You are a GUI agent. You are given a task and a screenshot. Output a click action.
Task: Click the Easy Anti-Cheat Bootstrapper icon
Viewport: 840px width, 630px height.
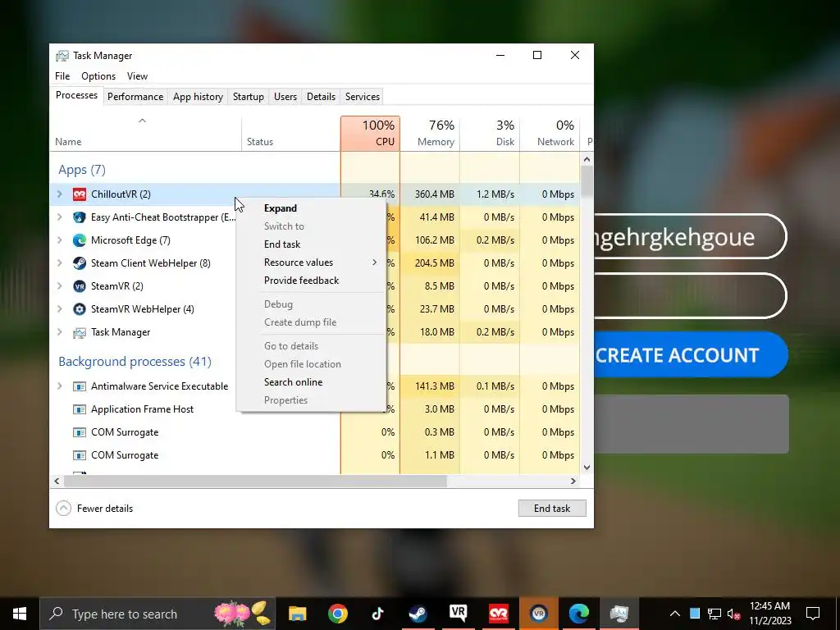pos(80,217)
